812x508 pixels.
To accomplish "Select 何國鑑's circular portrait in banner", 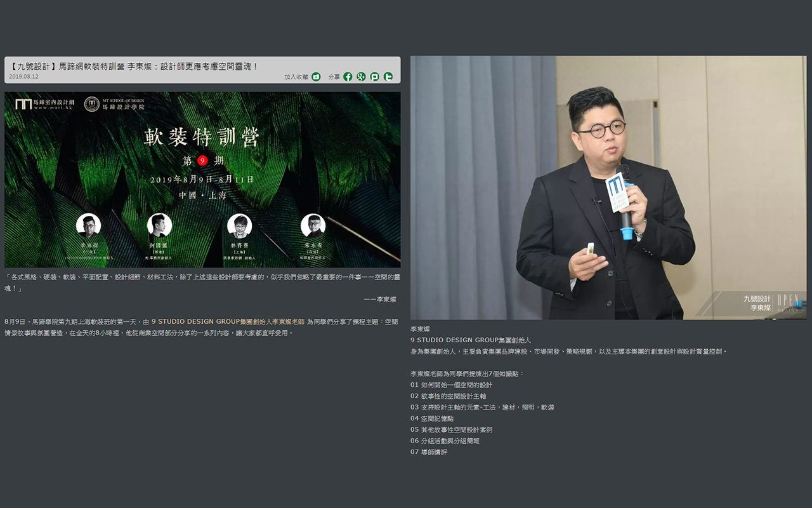I will coord(159,225).
